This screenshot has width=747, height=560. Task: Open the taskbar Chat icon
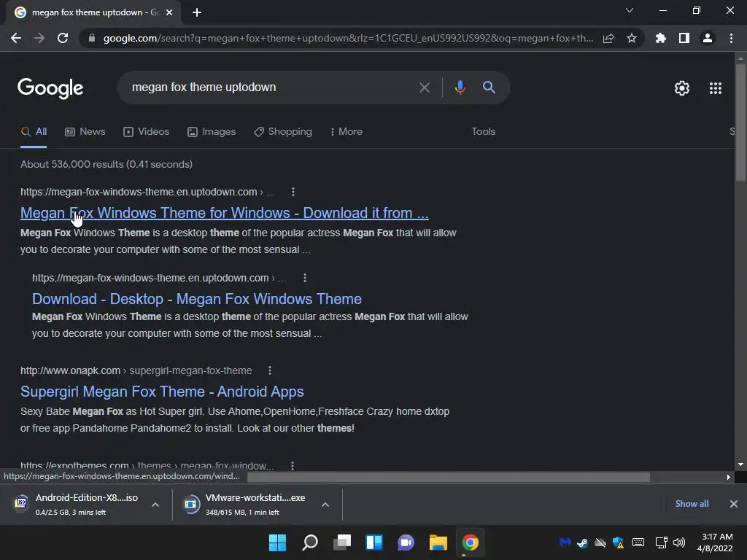click(406, 542)
